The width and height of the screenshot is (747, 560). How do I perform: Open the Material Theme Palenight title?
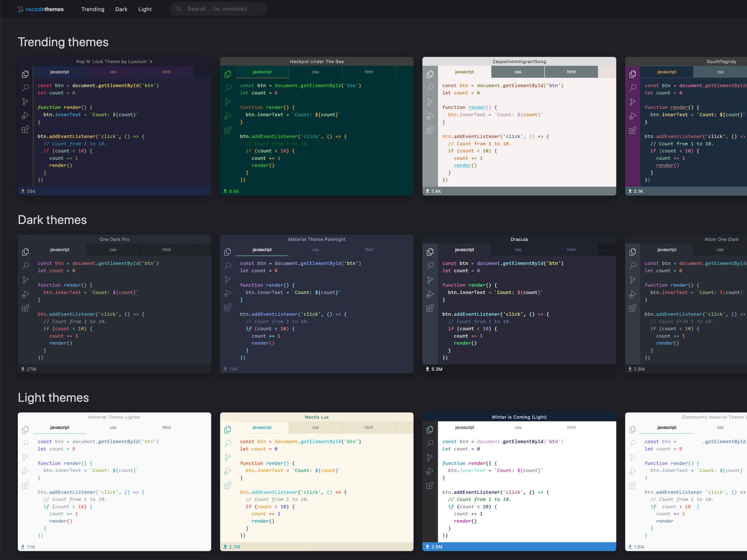click(x=317, y=239)
